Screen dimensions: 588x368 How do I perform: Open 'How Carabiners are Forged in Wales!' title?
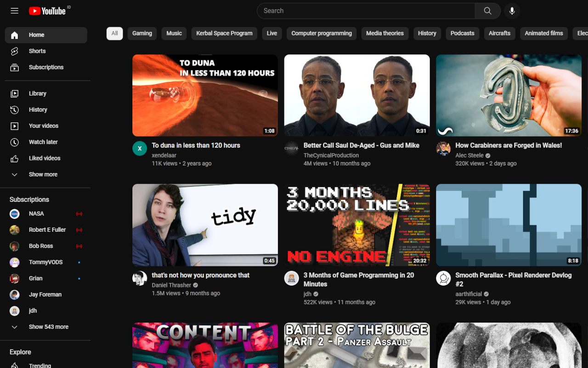point(509,145)
